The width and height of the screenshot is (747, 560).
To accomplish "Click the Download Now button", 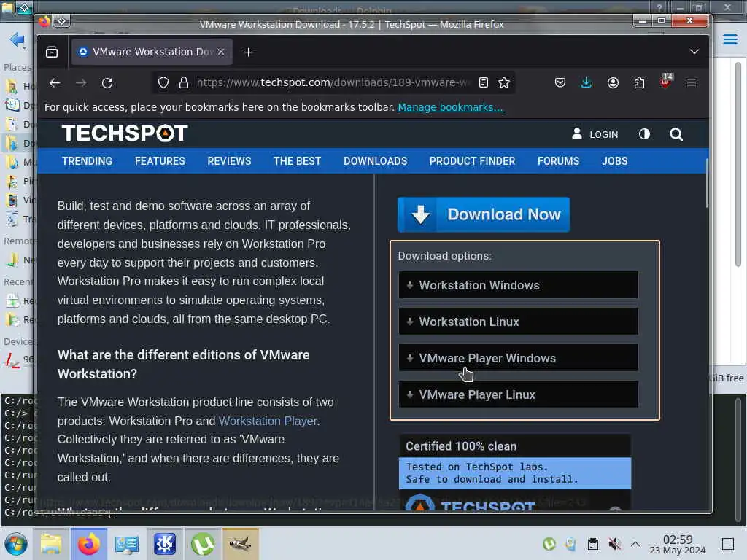I will [484, 215].
